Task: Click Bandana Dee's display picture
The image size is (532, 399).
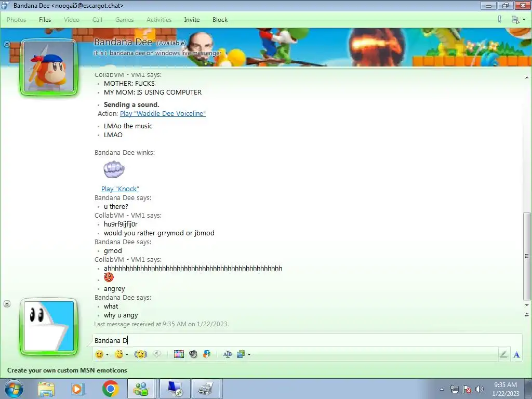Action: click(49, 67)
